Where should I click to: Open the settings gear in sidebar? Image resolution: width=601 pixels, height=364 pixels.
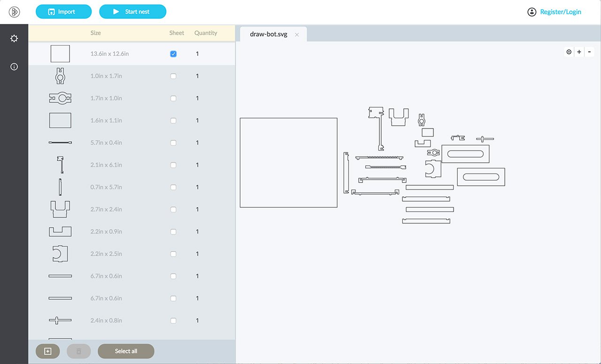(x=14, y=38)
